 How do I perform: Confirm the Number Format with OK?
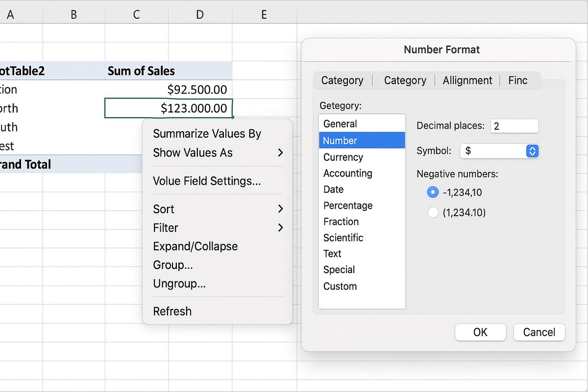(x=480, y=332)
